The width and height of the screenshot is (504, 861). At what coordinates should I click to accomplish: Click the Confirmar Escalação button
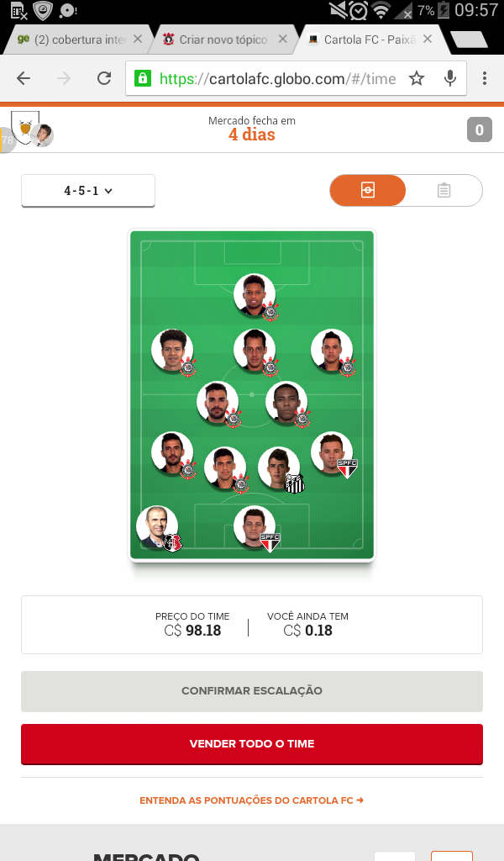pyautogui.click(x=252, y=691)
